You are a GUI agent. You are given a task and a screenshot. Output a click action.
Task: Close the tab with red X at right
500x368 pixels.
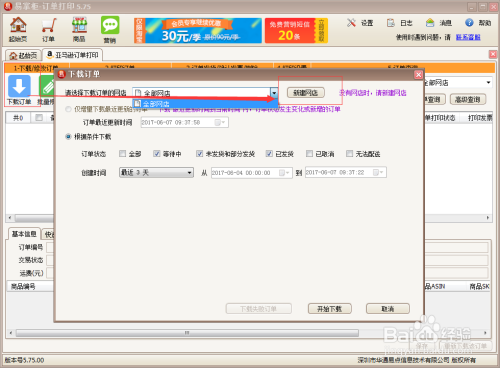point(493,54)
